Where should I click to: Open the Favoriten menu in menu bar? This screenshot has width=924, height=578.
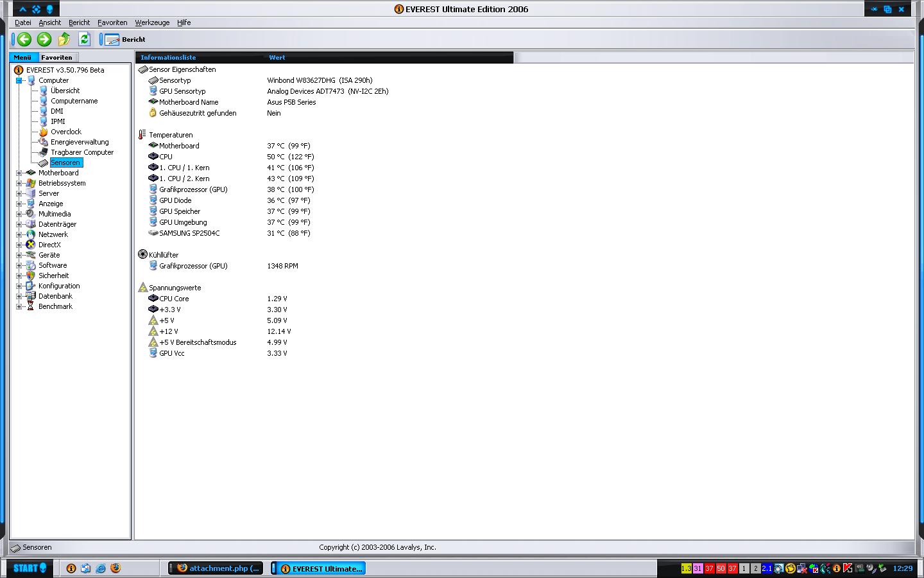112,22
